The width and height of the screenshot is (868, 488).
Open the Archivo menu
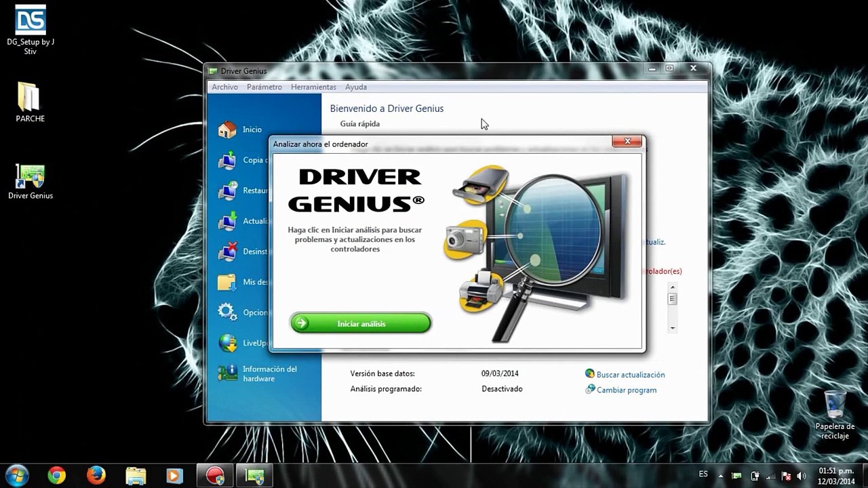[224, 87]
